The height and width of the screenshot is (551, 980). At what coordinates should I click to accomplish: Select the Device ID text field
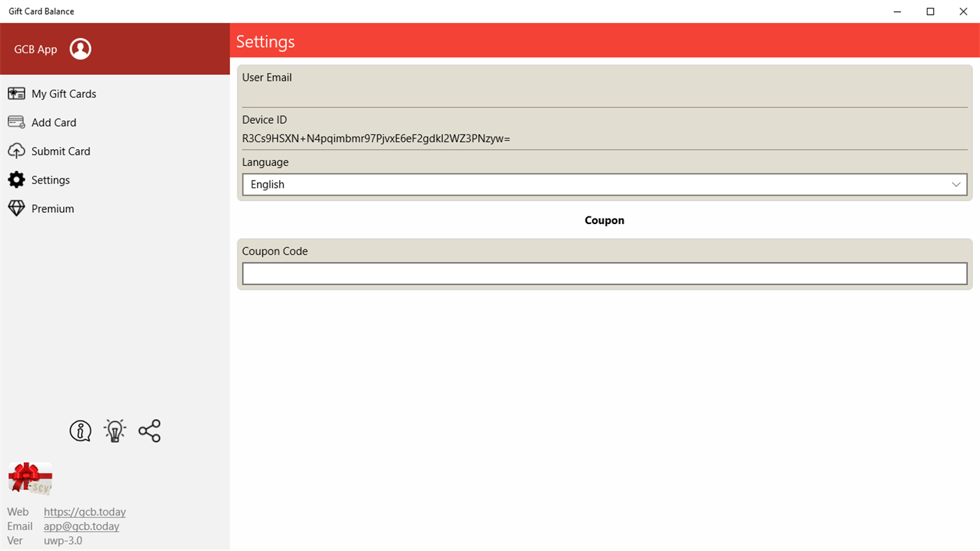pyautogui.click(x=605, y=138)
